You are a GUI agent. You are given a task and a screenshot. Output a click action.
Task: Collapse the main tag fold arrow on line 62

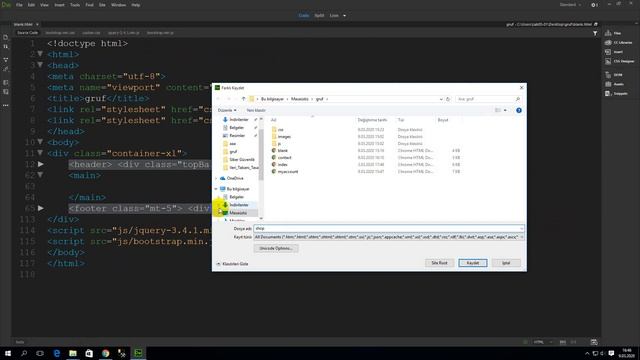40,175
